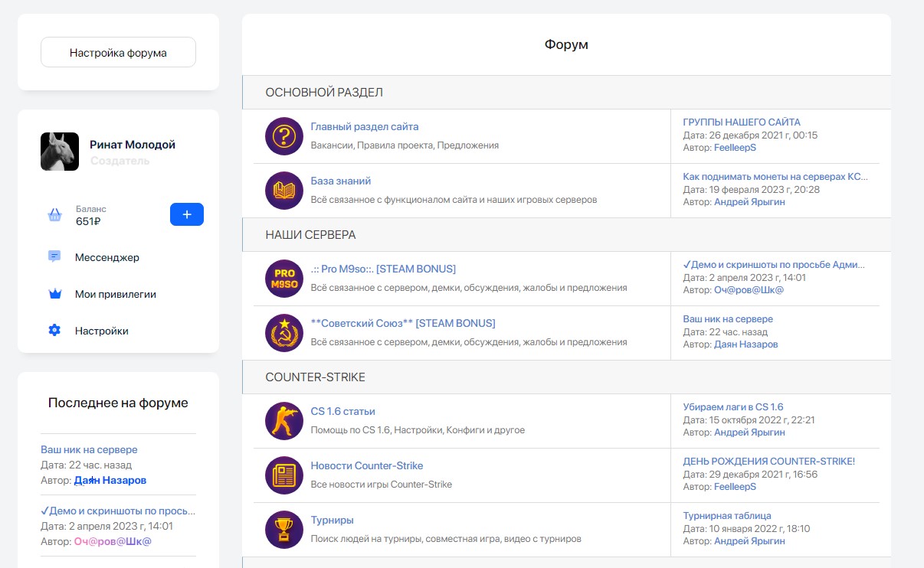The height and width of the screenshot is (568, 924).
Task: Open latest topic ГРУППЫ НАШЕГО САЙТА
Action: [741, 122]
